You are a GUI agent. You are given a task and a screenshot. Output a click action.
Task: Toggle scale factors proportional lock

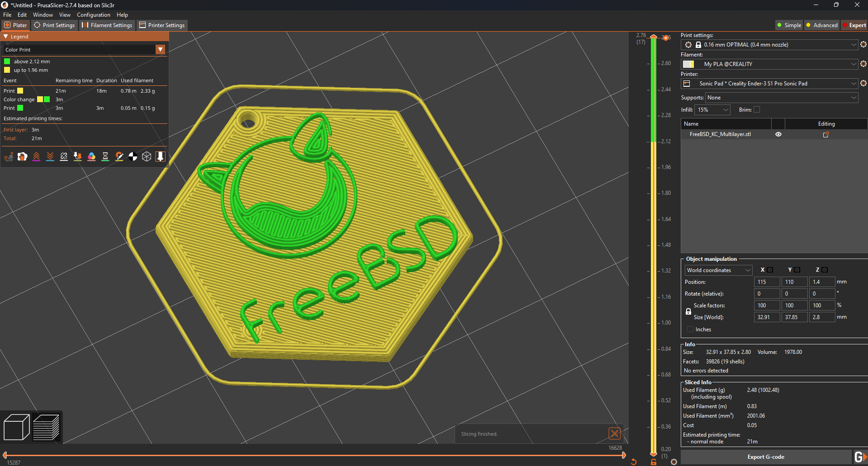(x=688, y=311)
